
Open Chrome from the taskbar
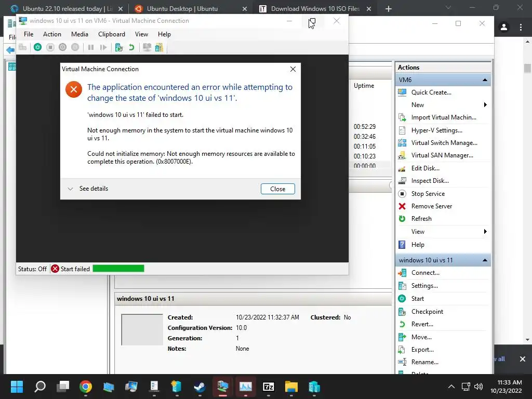click(x=86, y=387)
